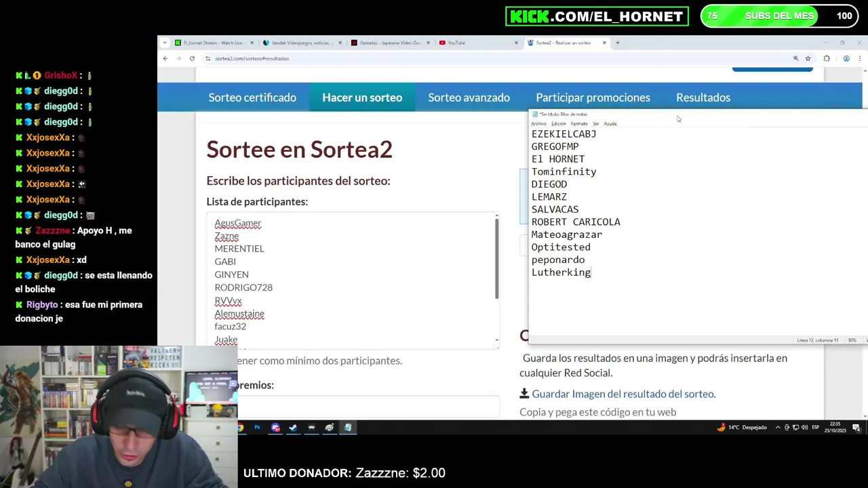The height and width of the screenshot is (488, 868).
Task: Click the name Lutherking in Notepad
Action: 561,272
